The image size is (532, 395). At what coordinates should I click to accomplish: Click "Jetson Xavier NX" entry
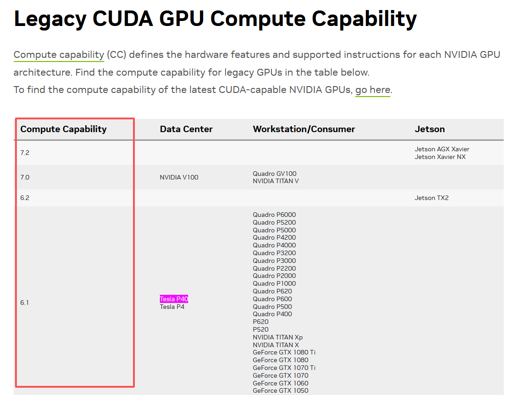point(440,157)
